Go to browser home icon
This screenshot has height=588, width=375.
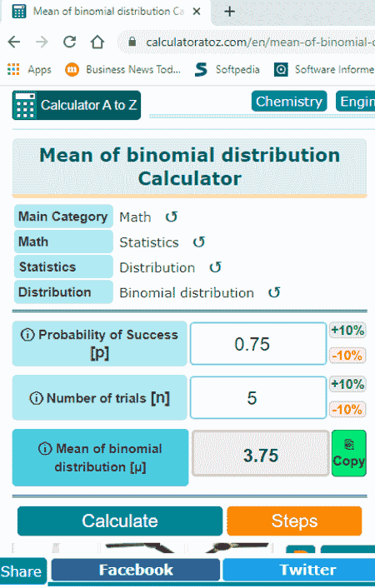click(97, 42)
